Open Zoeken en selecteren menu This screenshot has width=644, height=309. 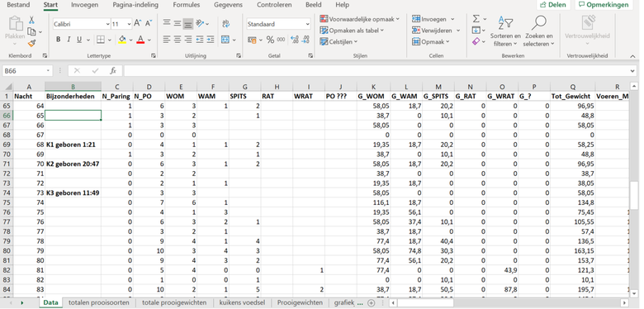point(538,31)
